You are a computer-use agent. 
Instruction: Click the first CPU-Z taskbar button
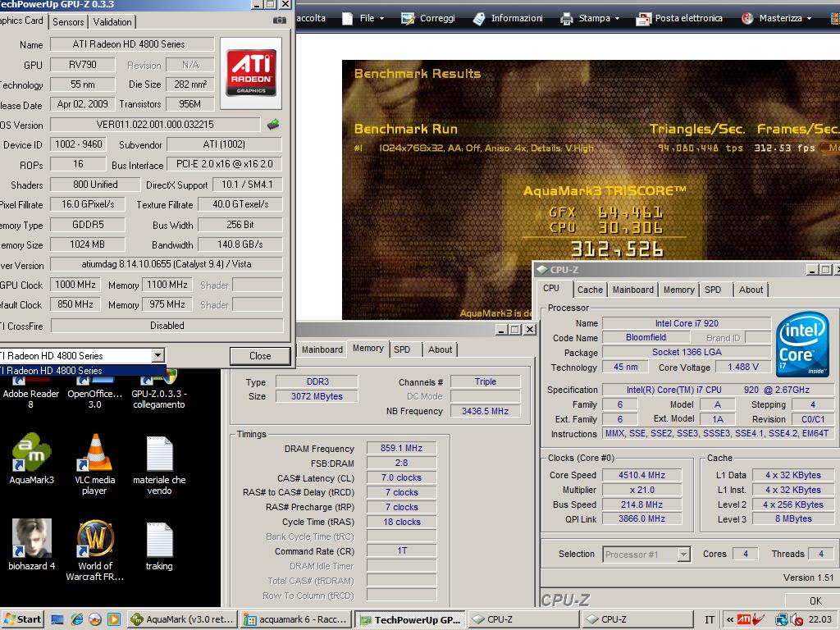[524, 620]
